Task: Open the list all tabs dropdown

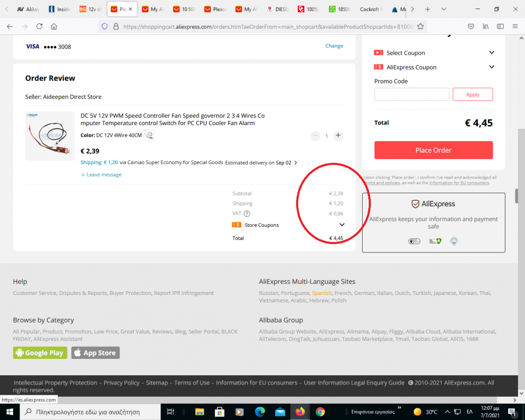Action: click(x=443, y=9)
